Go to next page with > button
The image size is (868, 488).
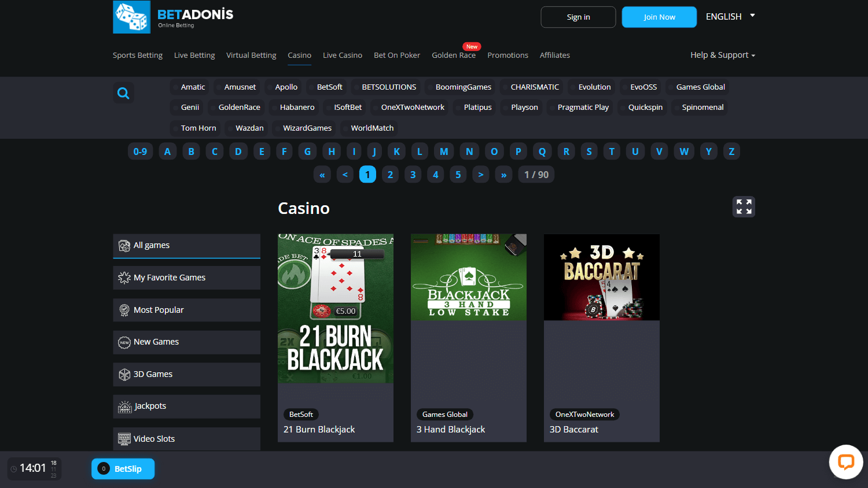point(481,175)
